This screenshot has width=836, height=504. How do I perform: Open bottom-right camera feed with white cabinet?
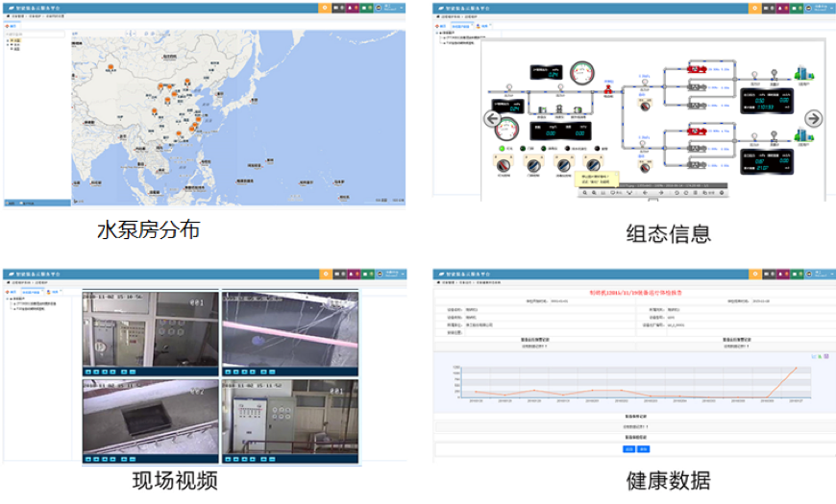(x=290, y=418)
